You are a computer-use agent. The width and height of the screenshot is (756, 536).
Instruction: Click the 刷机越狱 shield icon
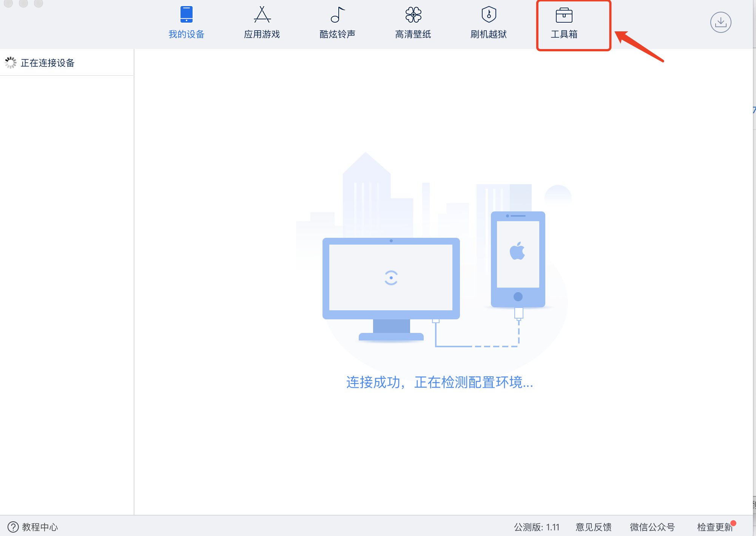click(489, 14)
